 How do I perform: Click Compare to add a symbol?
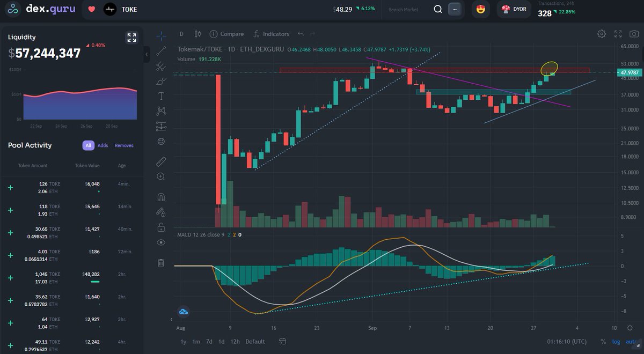tap(226, 34)
